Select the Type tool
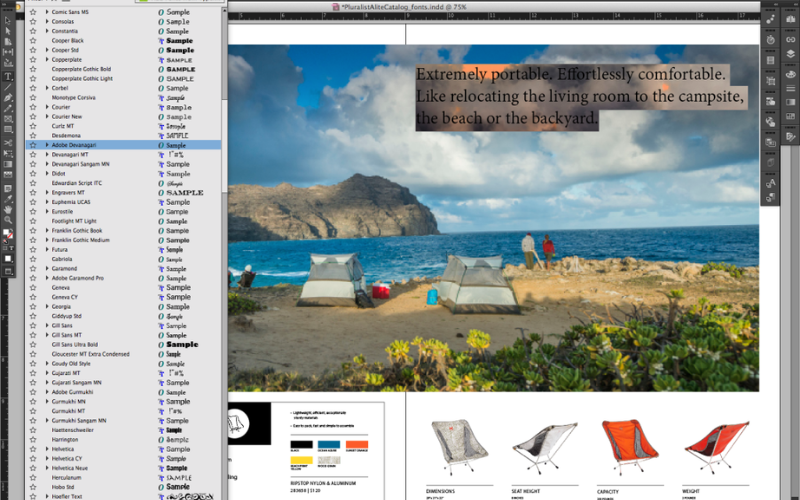The image size is (800, 500). pyautogui.click(x=8, y=76)
